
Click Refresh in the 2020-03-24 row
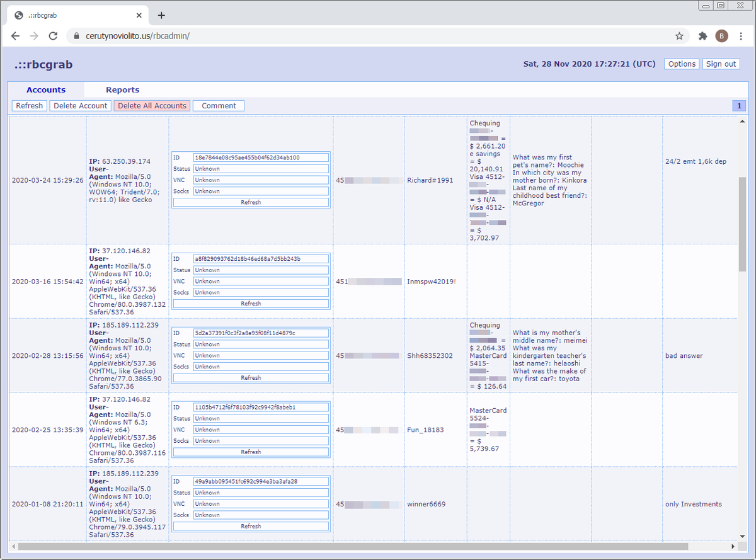(251, 202)
